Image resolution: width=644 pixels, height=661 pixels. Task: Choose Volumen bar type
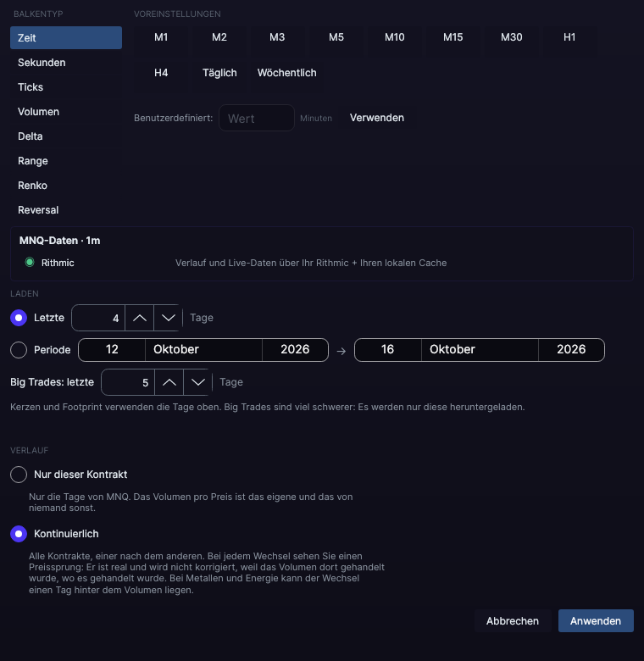click(66, 112)
